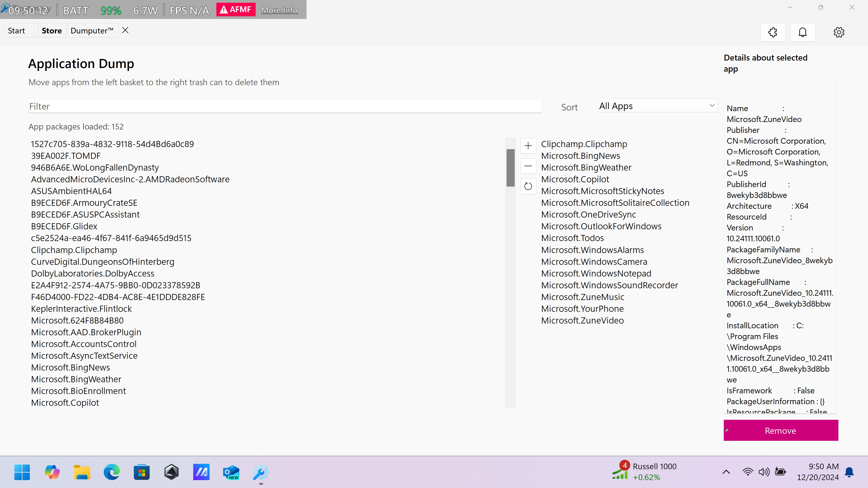Click the notifications bell icon
This screenshot has height=488, width=868.
[x=803, y=32]
